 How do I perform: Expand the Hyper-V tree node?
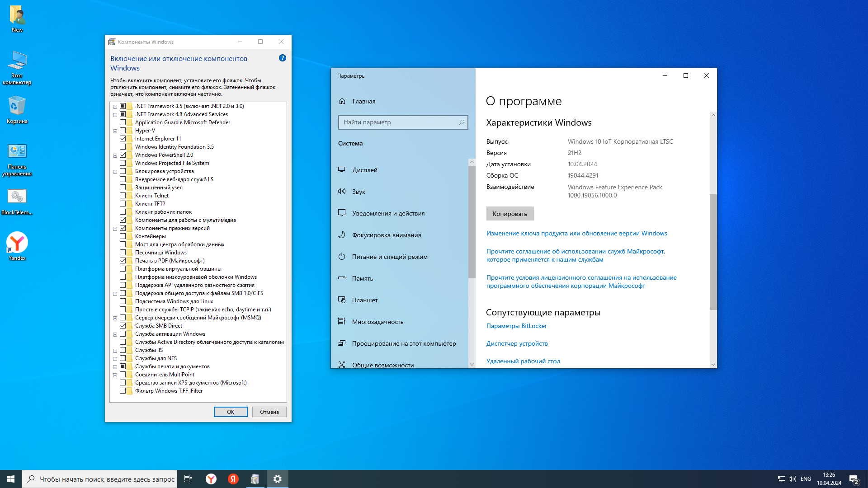point(115,131)
